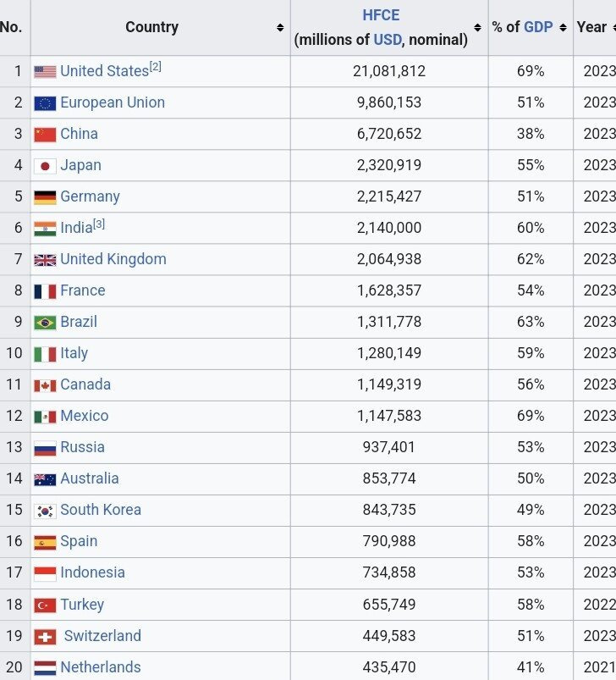This screenshot has width=616, height=680.
Task: Sort by Year column arrows
Action: [613, 28]
